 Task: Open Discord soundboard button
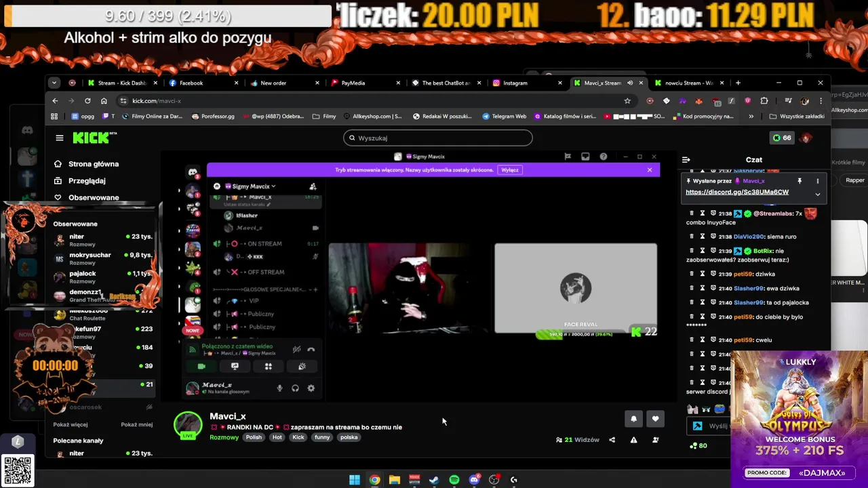[302, 366]
